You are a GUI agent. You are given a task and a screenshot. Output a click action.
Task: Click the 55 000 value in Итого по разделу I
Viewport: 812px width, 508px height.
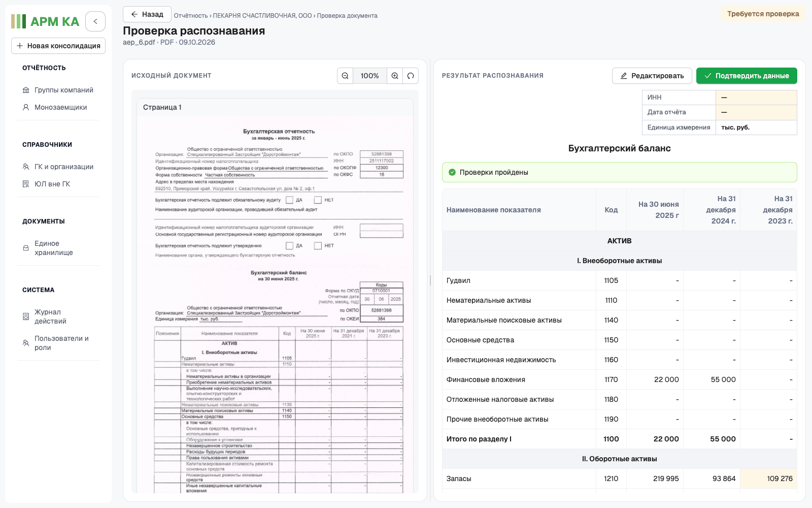pos(723,439)
